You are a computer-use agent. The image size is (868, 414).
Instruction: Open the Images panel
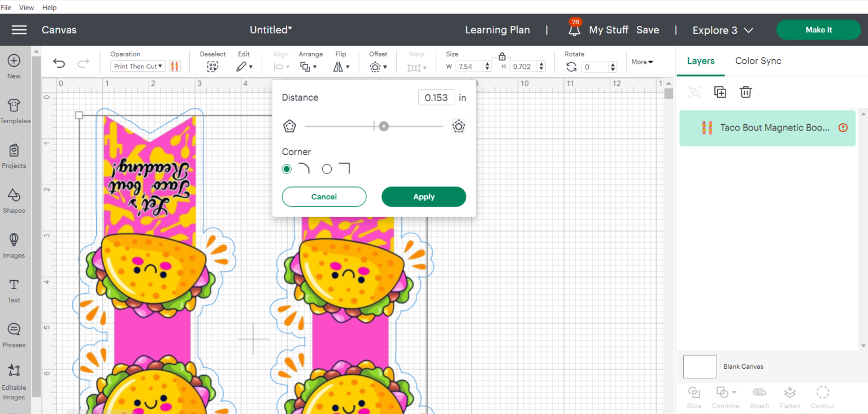(14, 246)
